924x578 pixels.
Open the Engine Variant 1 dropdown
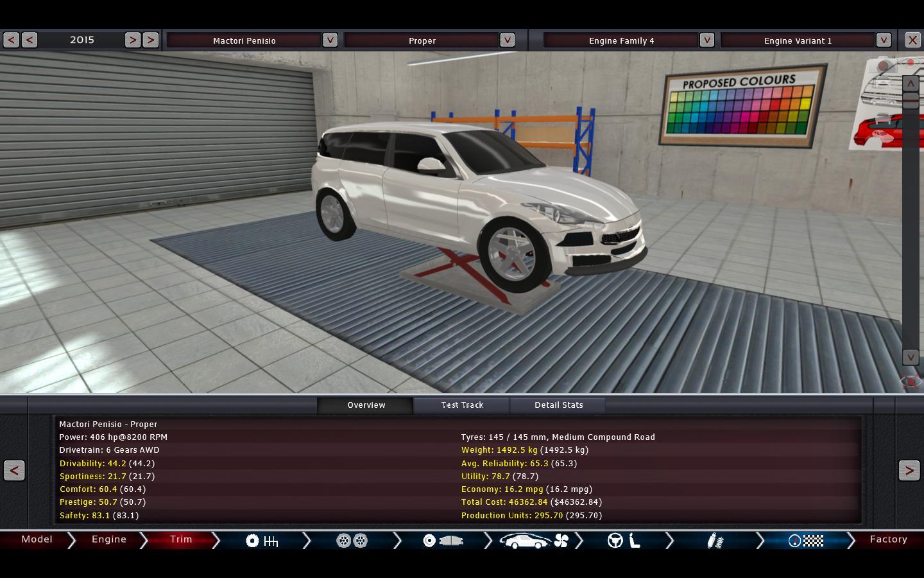click(884, 40)
